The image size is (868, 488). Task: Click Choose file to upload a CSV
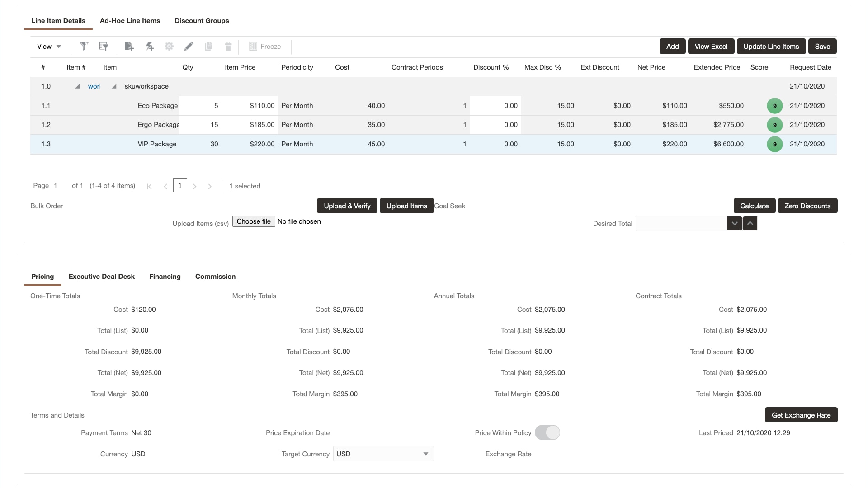point(253,221)
